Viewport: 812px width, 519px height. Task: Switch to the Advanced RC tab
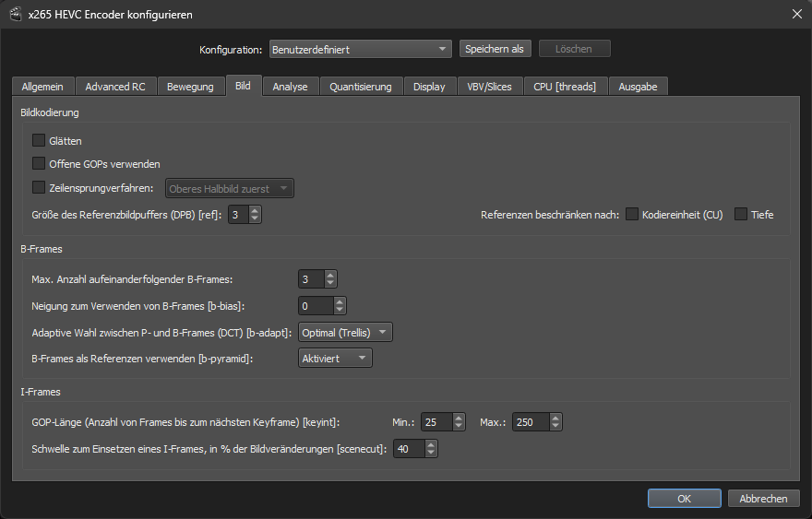click(115, 87)
